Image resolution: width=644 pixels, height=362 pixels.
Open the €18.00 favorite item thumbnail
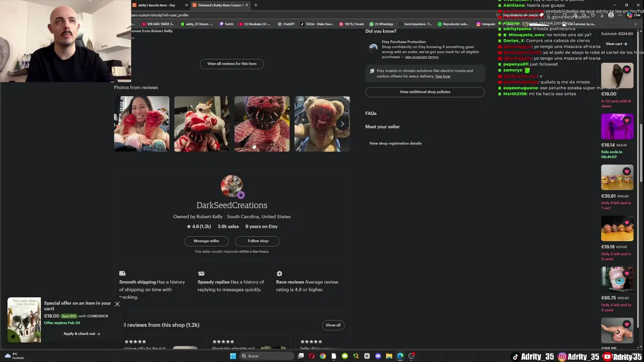coord(617,75)
